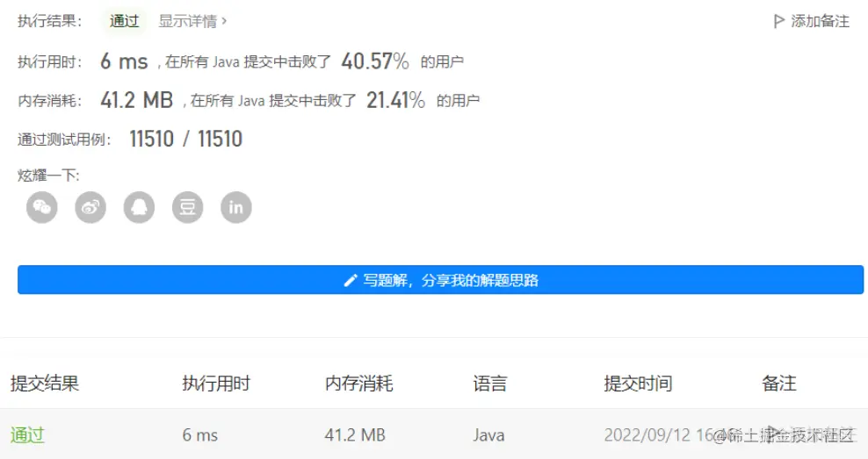
Task: Click the flag icon beside 添加备注
Action: coord(779,21)
